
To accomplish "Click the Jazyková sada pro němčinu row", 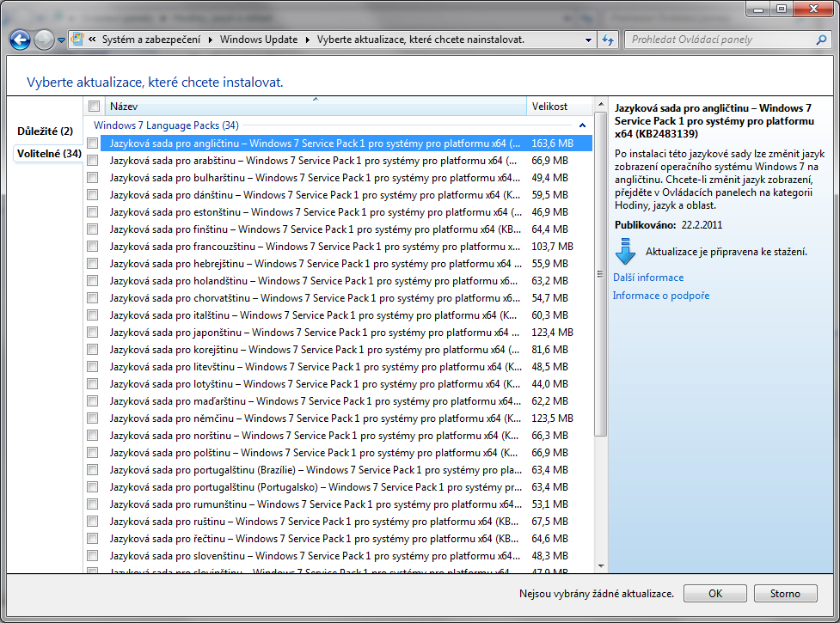I will click(346, 418).
